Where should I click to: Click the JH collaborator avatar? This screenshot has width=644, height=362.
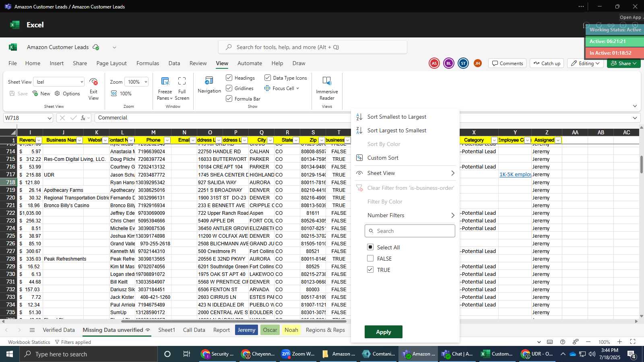click(477, 63)
